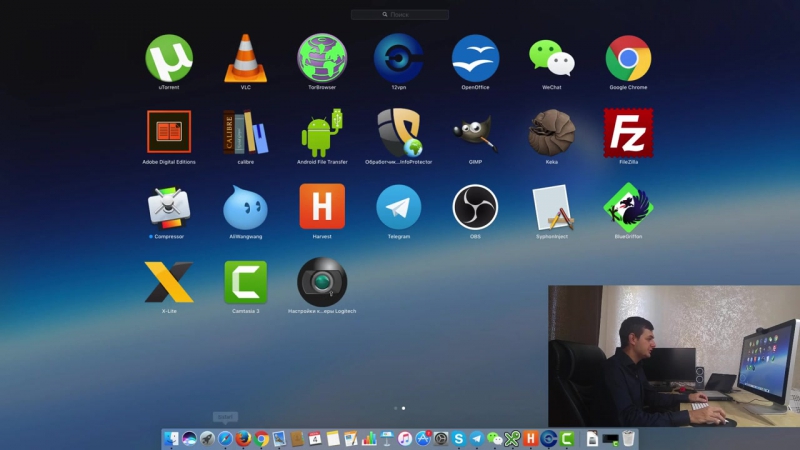The height and width of the screenshot is (450, 800).
Task: Open Contacts book in the Dock
Action: (297, 439)
